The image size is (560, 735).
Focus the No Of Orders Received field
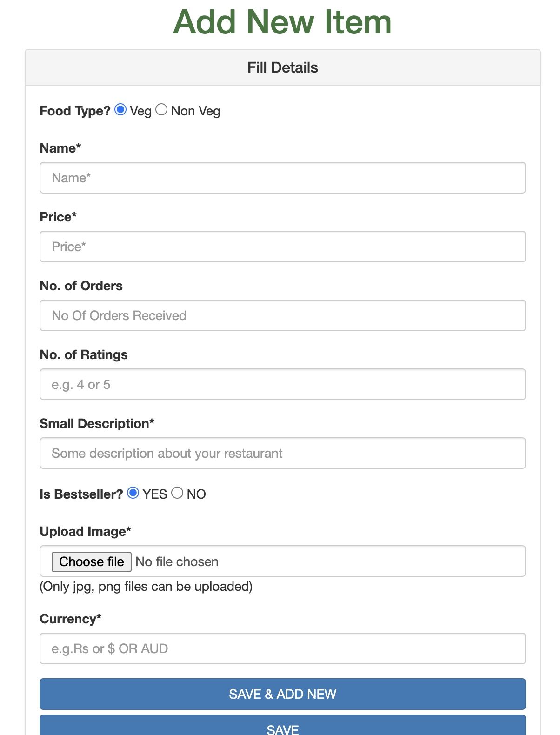pyautogui.click(x=282, y=315)
